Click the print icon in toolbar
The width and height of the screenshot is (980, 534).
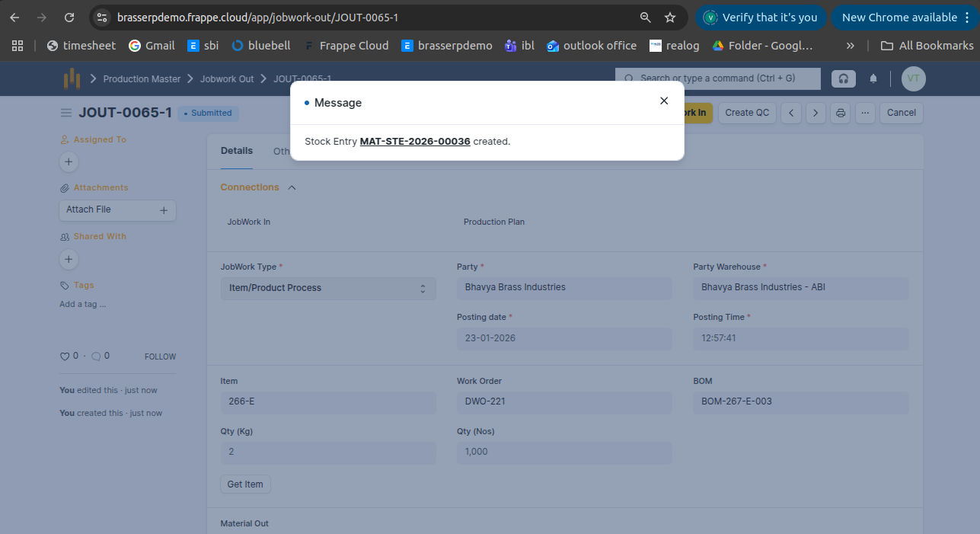841,113
